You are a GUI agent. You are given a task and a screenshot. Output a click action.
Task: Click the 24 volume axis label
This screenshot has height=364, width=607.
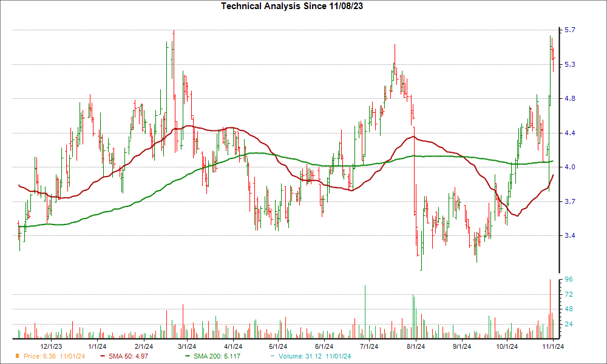pyautogui.click(x=569, y=324)
